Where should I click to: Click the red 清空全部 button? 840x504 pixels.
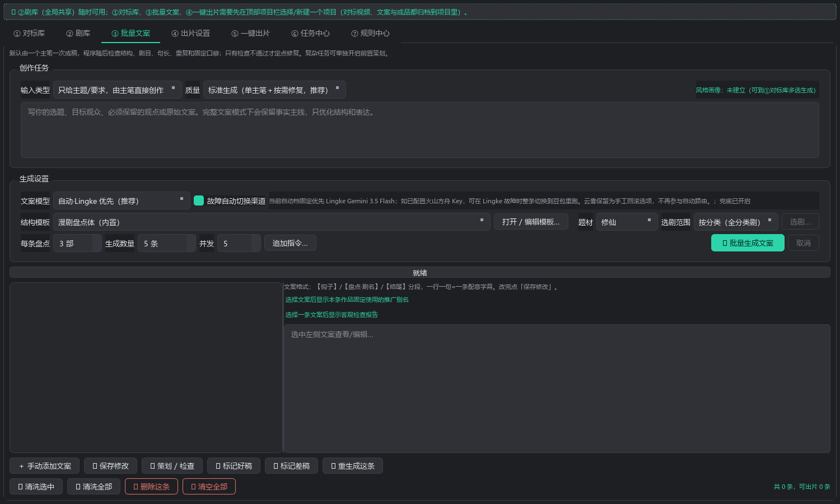209,487
